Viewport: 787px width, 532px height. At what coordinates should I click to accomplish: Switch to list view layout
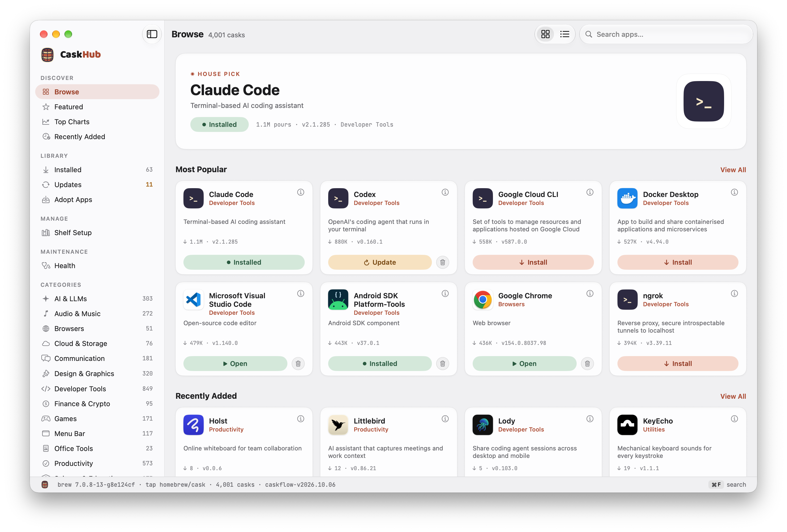(x=564, y=34)
